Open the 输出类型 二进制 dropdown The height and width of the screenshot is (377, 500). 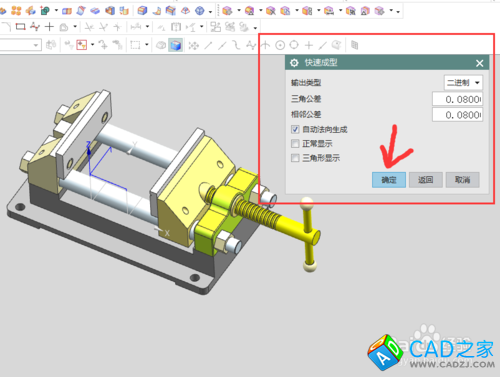tap(463, 82)
